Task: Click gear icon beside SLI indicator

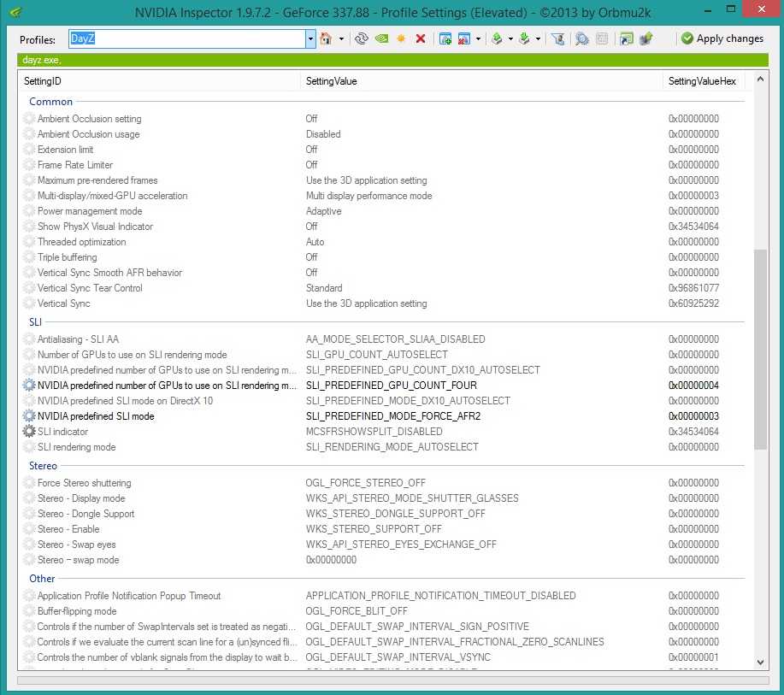Action: (29, 432)
